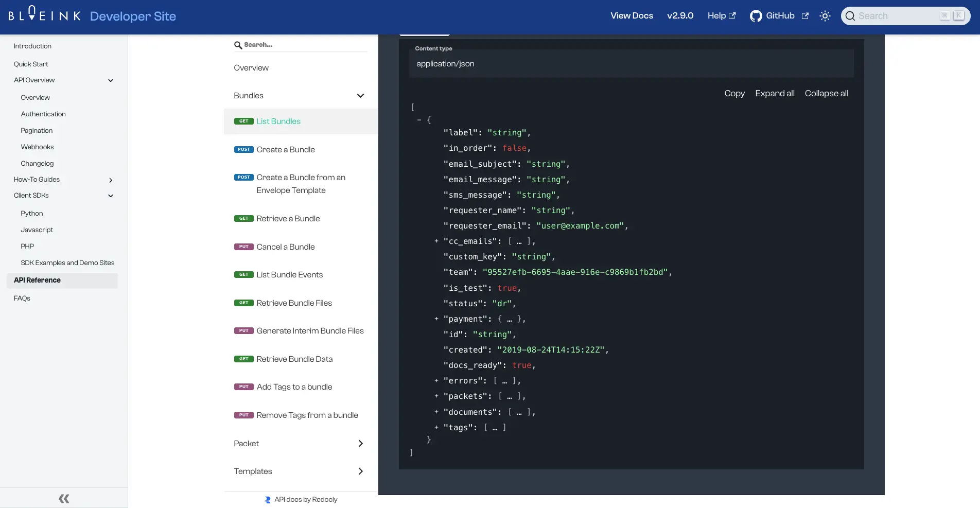The height and width of the screenshot is (508, 980).
Task: Open the Help link in header
Action: [722, 16]
